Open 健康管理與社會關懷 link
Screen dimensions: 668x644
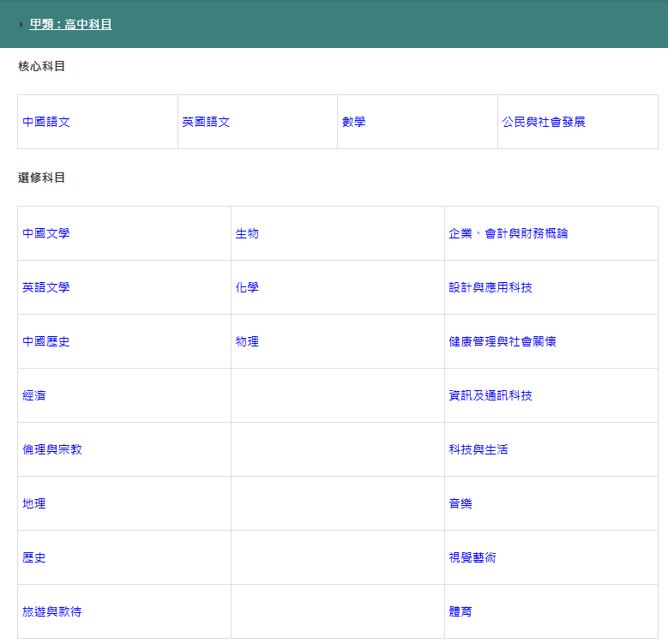pos(502,341)
